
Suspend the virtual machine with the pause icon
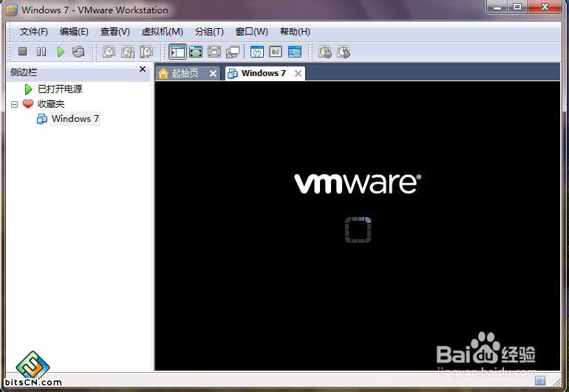pyautogui.click(x=41, y=52)
